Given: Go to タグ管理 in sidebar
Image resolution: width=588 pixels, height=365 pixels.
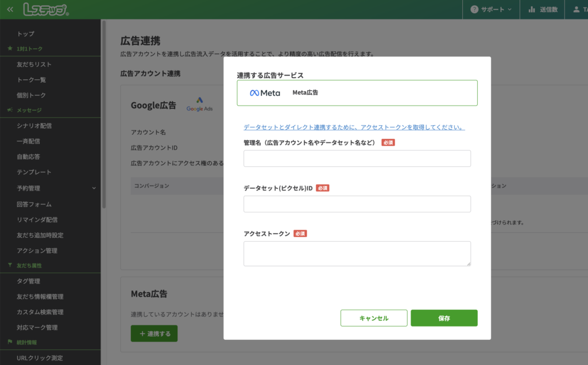Looking at the screenshot, I should (28, 281).
